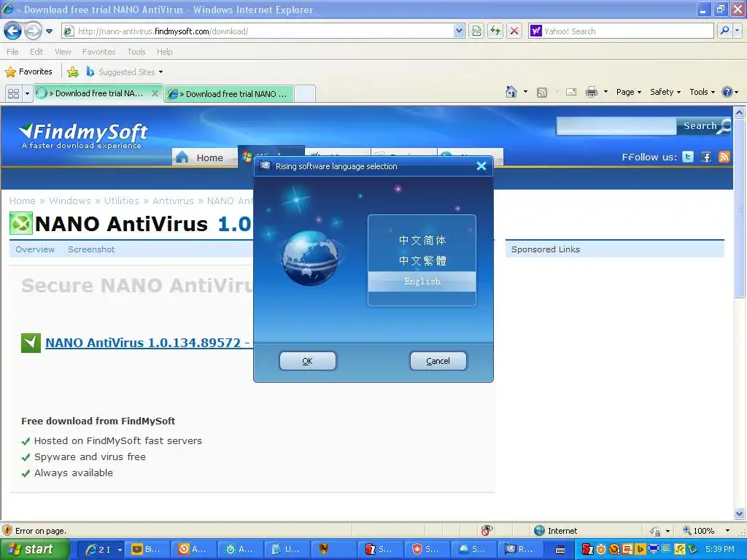Open the View menu
Image resolution: width=747 pixels, height=560 pixels.
[63, 52]
